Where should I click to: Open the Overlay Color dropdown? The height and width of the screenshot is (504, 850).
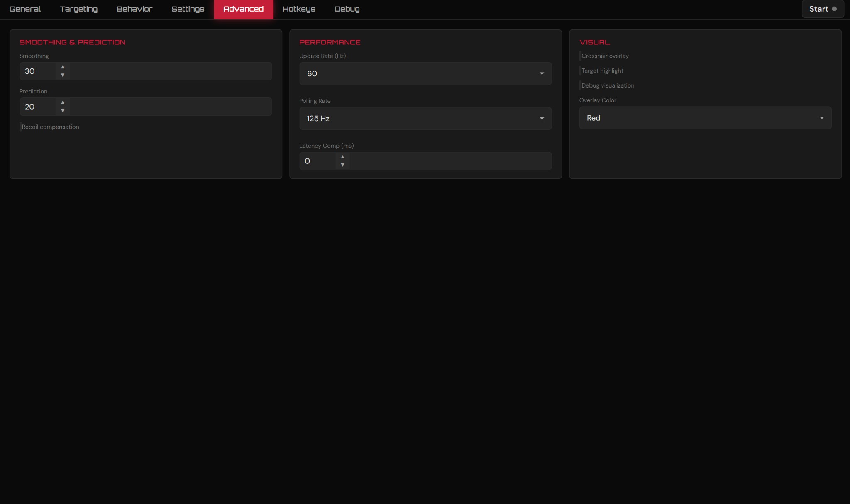point(705,118)
